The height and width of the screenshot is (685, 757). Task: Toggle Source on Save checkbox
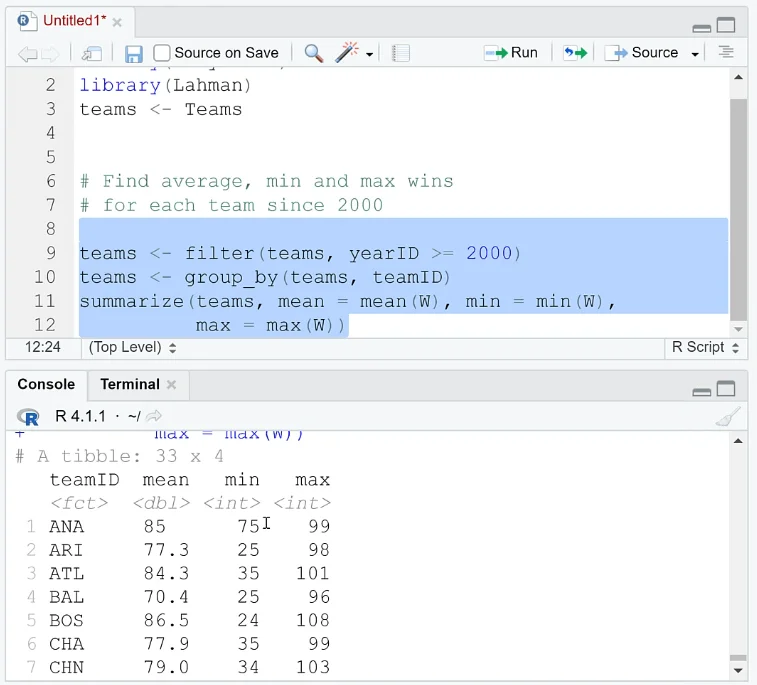pyautogui.click(x=162, y=53)
